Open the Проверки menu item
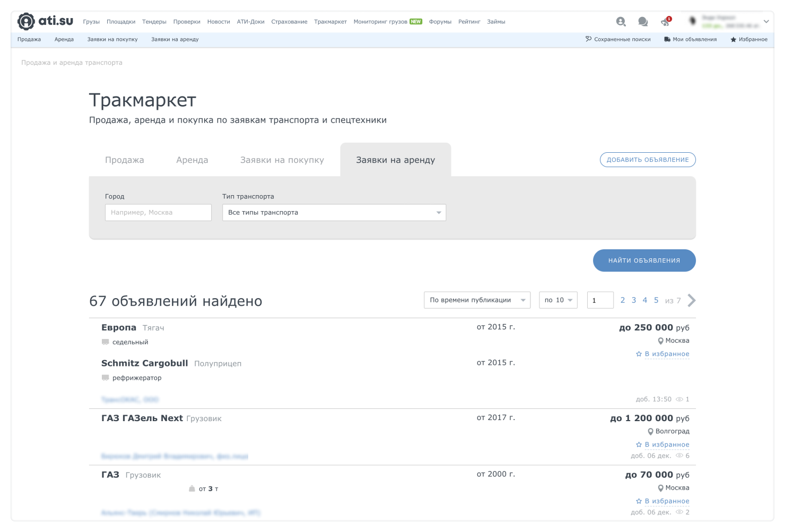785x532 pixels. (x=187, y=22)
